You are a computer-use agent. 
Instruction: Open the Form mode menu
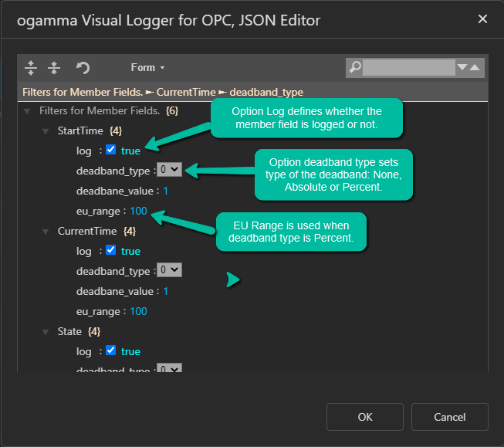[x=147, y=68]
